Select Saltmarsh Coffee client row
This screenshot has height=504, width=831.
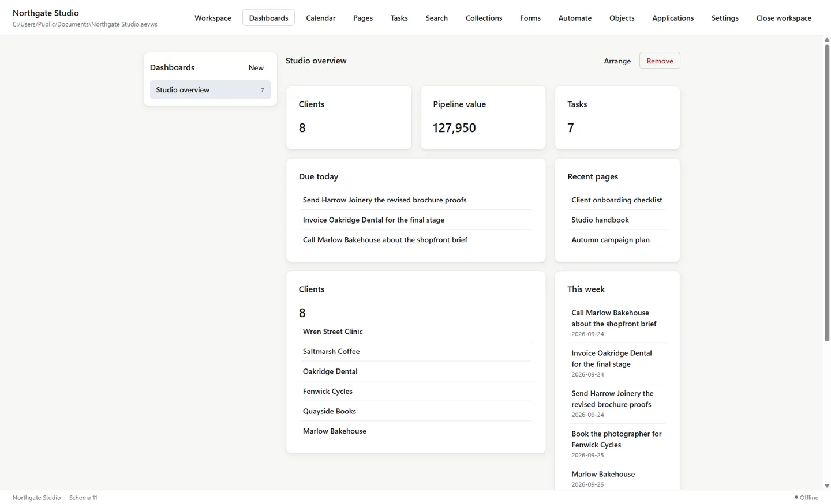[415, 351]
